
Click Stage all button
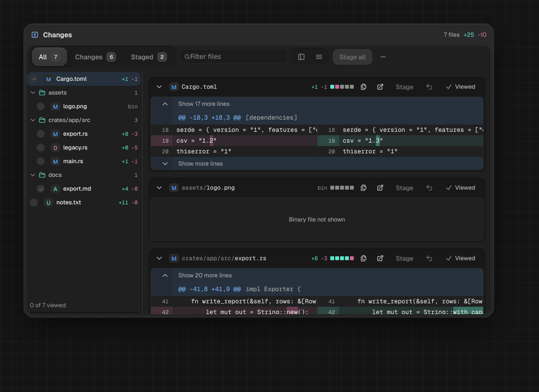[x=352, y=57]
